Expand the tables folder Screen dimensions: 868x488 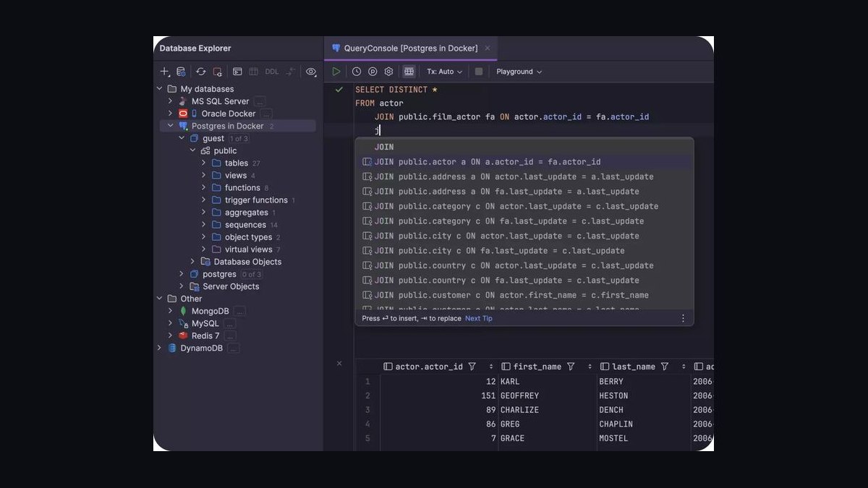click(204, 163)
